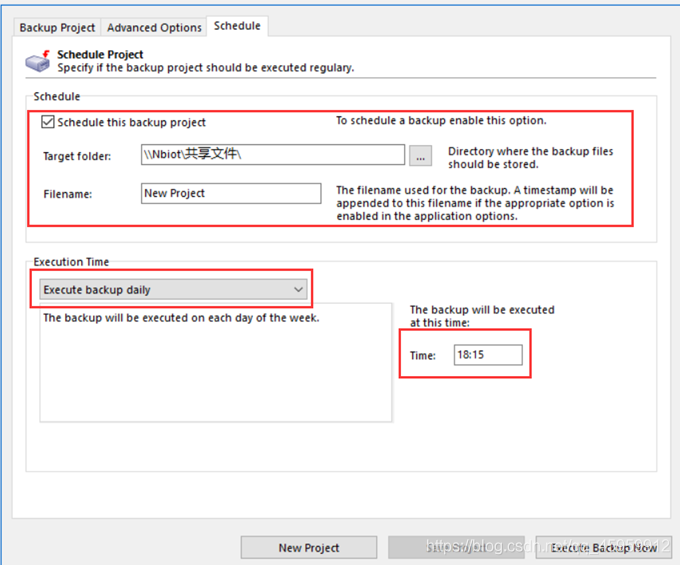This screenshot has height=565, width=680.
Task: Click the Time field showing 18:15
Action: coord(488,355)
